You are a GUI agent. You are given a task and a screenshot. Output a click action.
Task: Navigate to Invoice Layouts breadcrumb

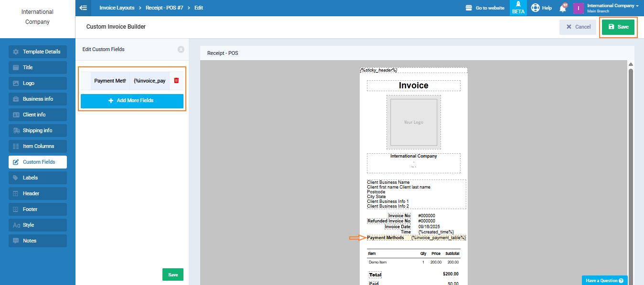coord(117,8)
